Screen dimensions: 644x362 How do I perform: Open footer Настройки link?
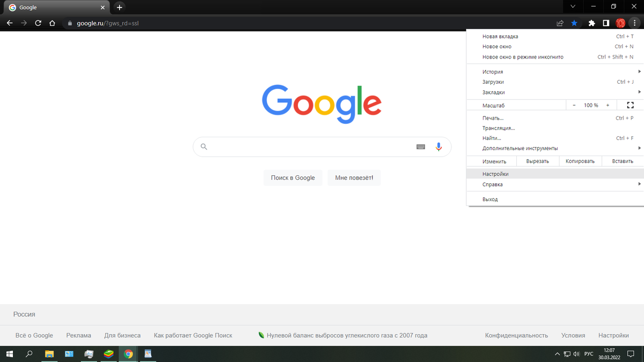613,335
